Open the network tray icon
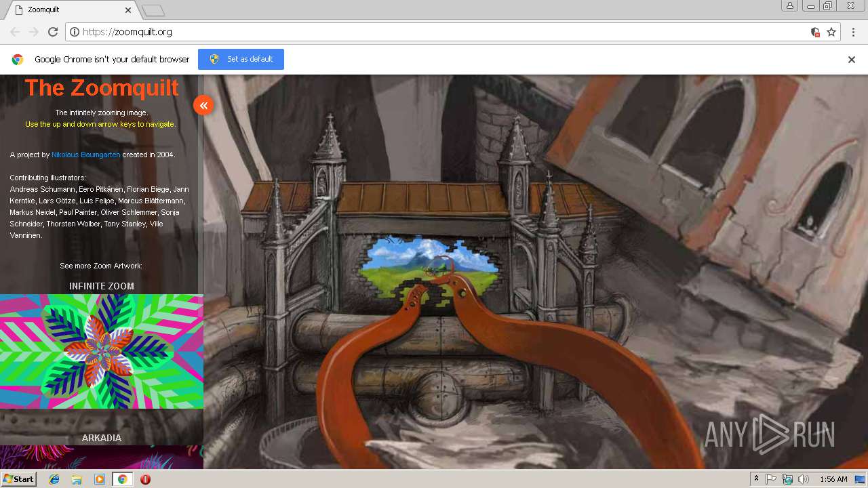The height and width of the screenshot is (488, 868). click(787, 479)
